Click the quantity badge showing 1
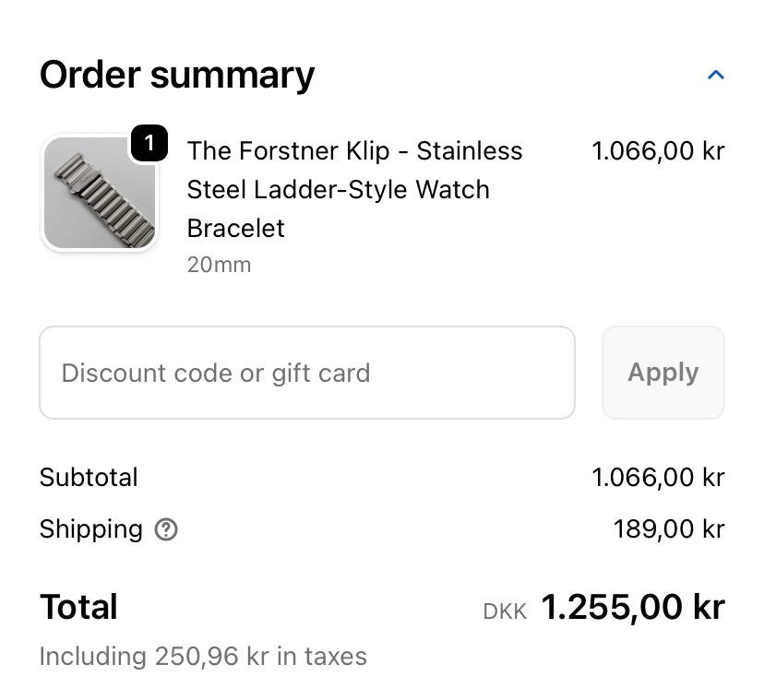 point(149,144)
